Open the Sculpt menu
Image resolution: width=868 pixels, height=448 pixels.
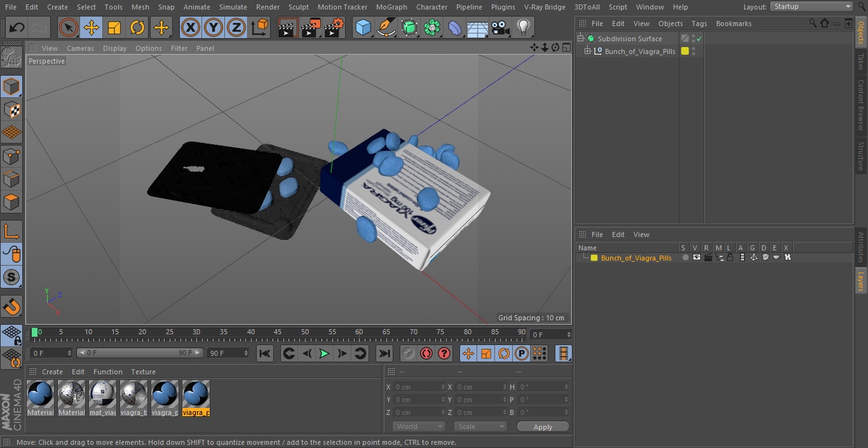pos(298,7)
